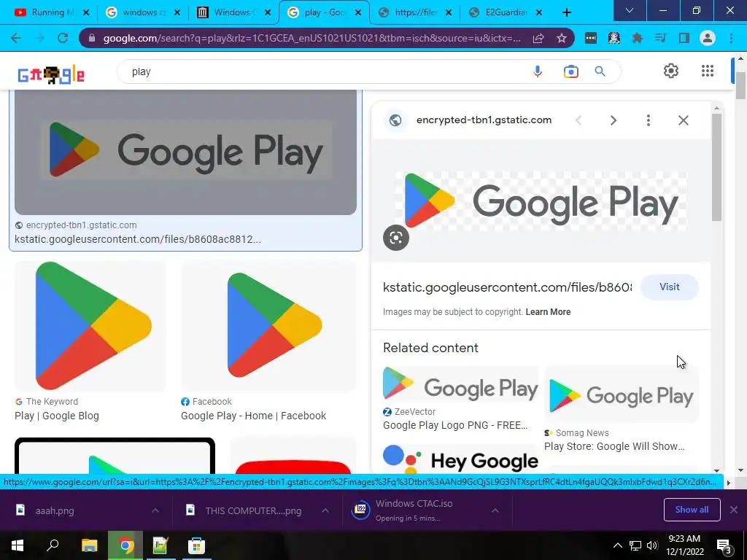This screenshot has height=560, width=747.
Task: Open the volume speaker tray icon
Action: [x=651, y=545]
